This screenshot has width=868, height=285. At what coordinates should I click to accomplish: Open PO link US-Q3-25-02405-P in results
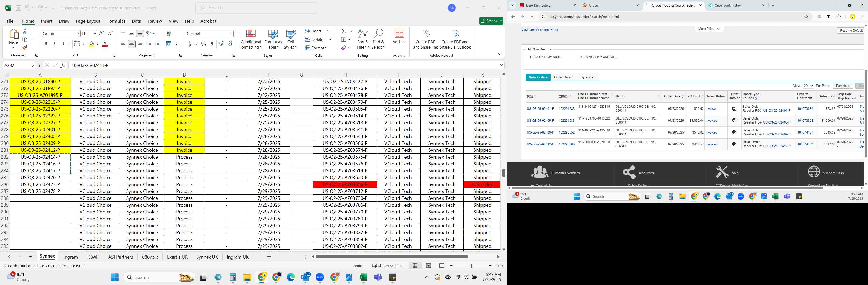pyautogui.click(x=540, y=120)
